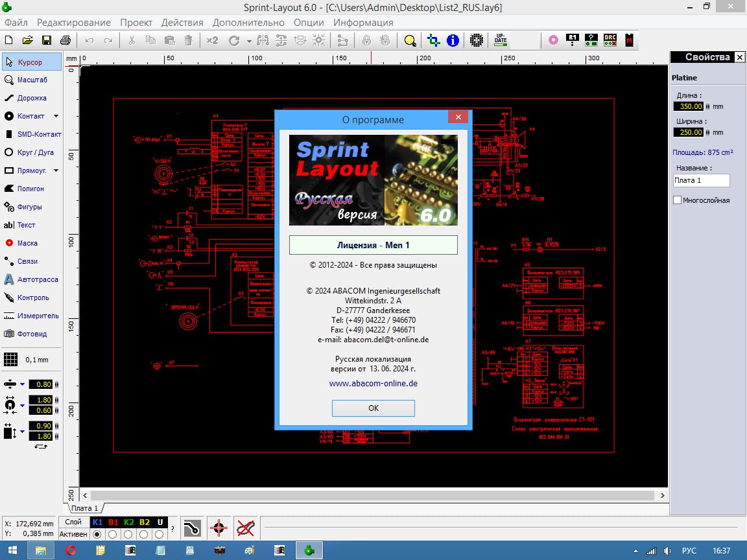Select the SMD-Контакт tool

coord(31,134)
